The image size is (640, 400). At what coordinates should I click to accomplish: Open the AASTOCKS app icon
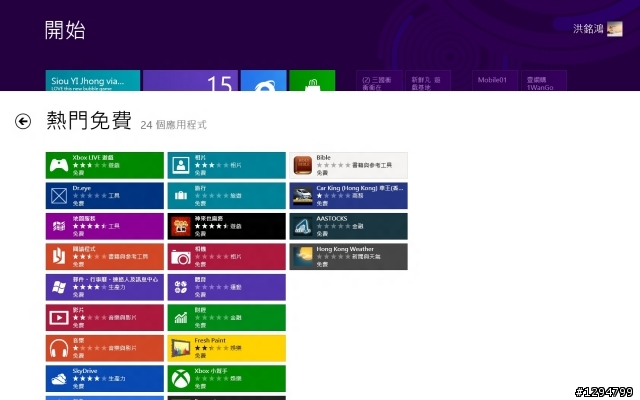pyautogui.click(x=302, y=226)
